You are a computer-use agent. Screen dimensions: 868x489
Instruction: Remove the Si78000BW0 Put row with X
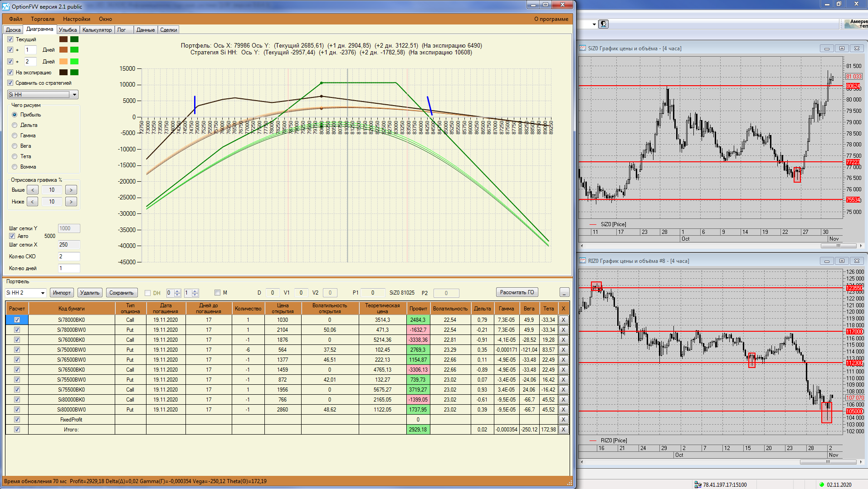point(563,330)
